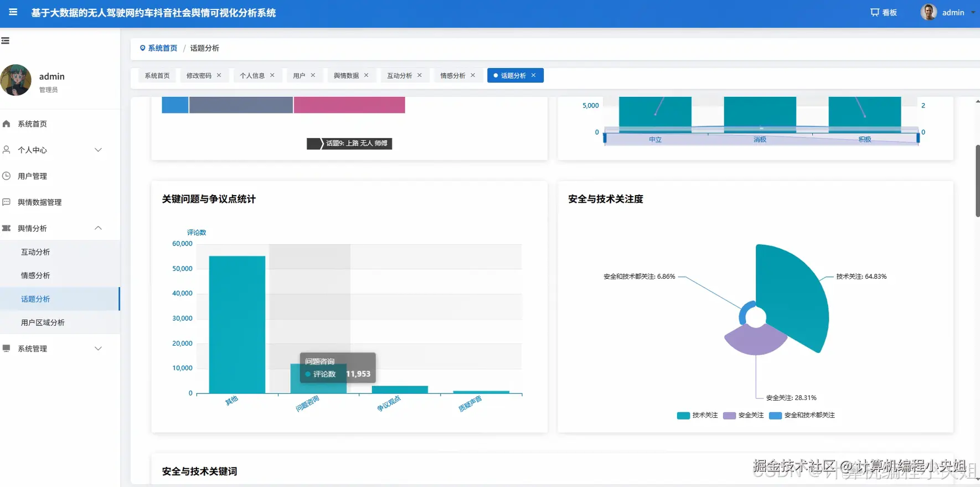Close the 情感分析 tab
Screen dimensions: 980x487
coord(472,75)
